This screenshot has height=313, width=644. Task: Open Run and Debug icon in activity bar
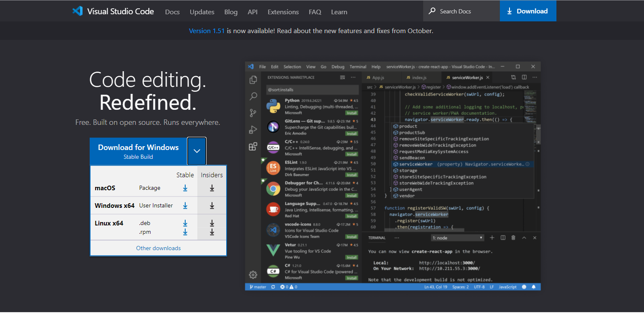pos(253,130)
